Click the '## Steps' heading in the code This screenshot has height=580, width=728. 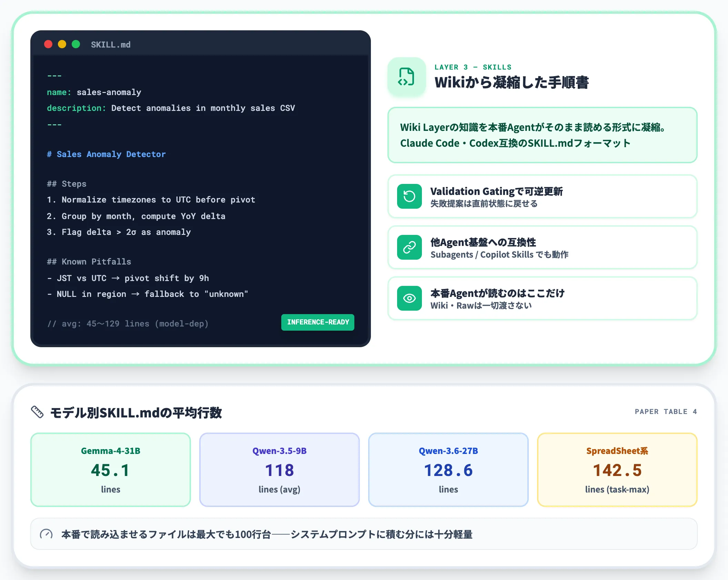click(x=67, y=184)
